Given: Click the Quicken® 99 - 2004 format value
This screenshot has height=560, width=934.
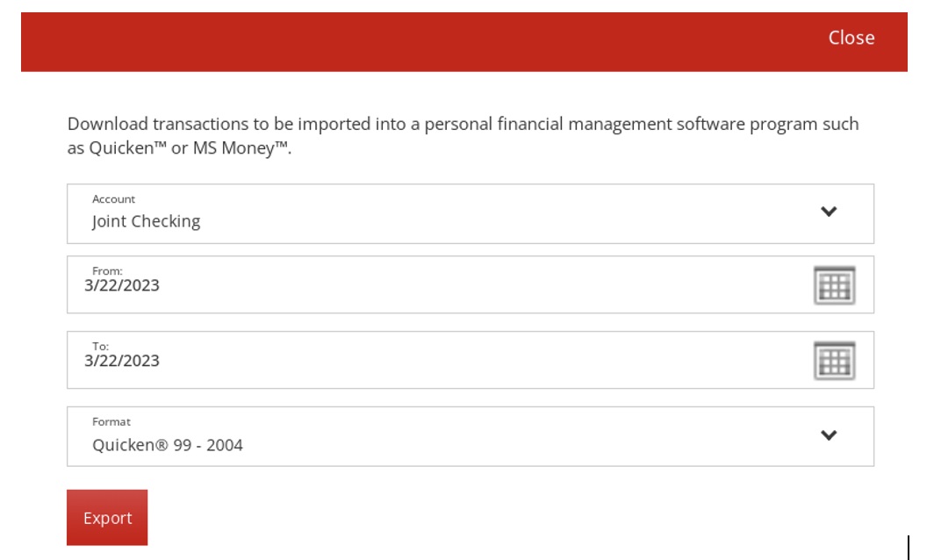Looking at the screenshot, I should coord(168,445).
